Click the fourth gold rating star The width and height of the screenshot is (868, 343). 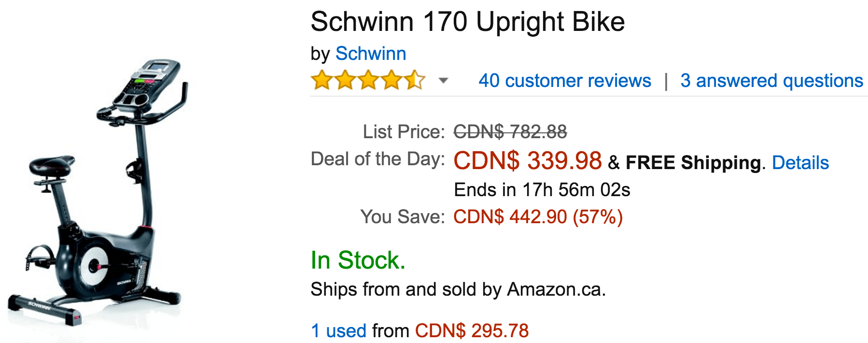[392, 80]
